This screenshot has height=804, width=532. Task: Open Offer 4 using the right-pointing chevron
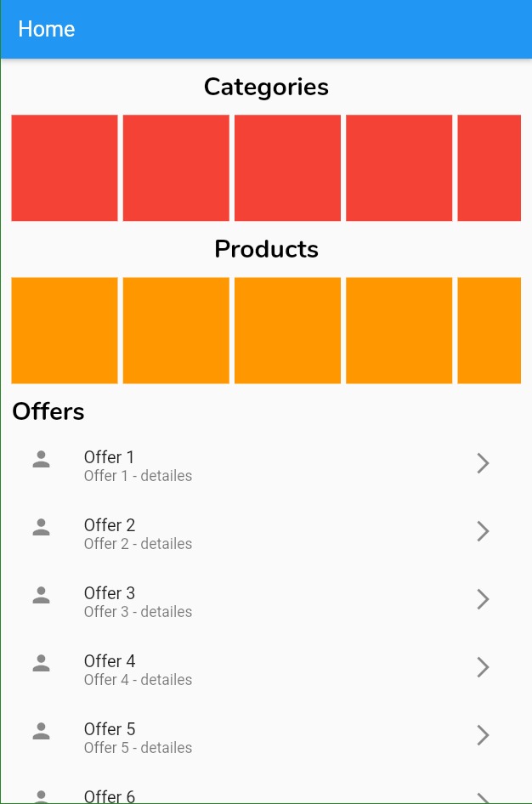(483, 667)
